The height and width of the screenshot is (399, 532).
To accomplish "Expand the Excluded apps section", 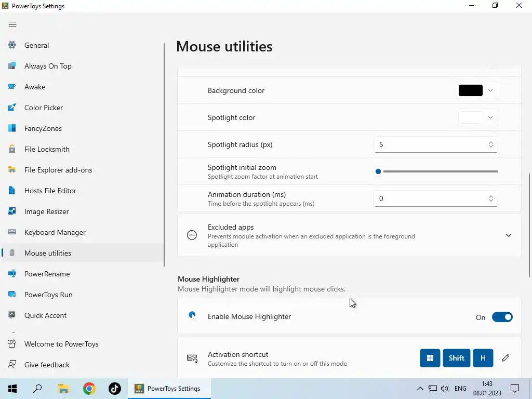I will point(508,235).
